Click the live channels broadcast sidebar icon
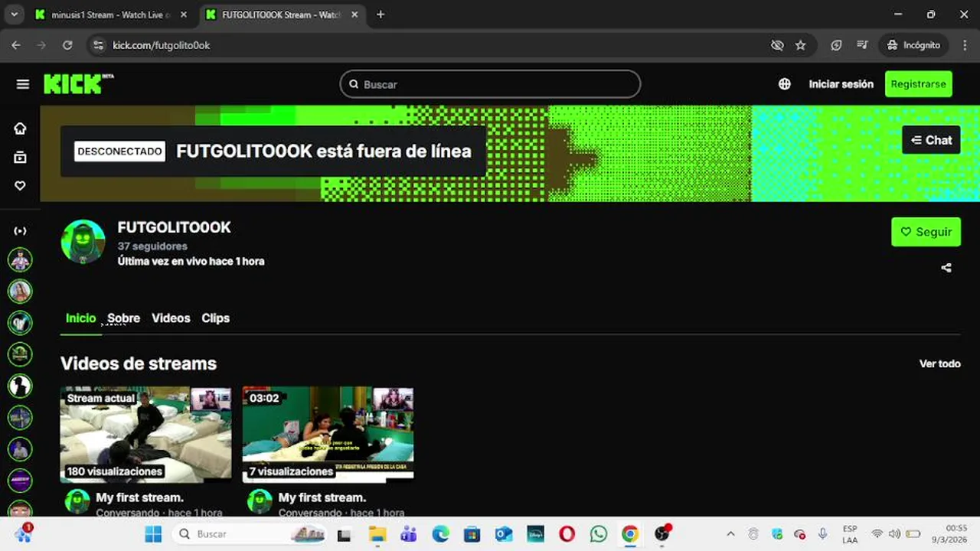Screen dimensions: 980x551 coord(20,230)
